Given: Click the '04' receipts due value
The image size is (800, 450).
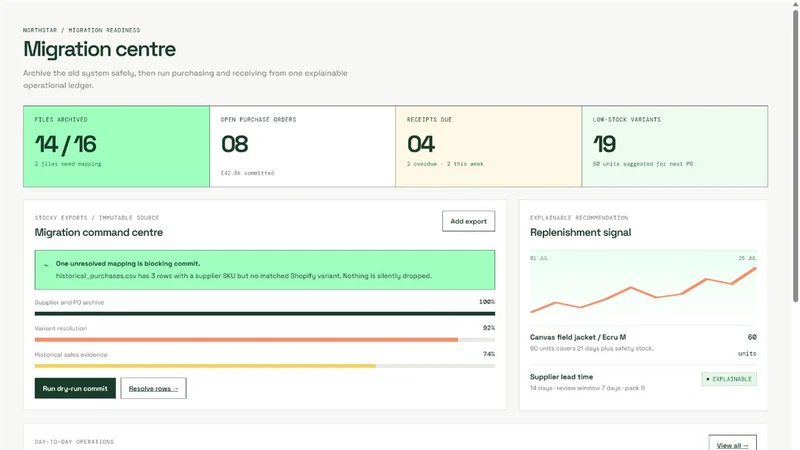Looking at the screenshot, I should click(421, 144).
